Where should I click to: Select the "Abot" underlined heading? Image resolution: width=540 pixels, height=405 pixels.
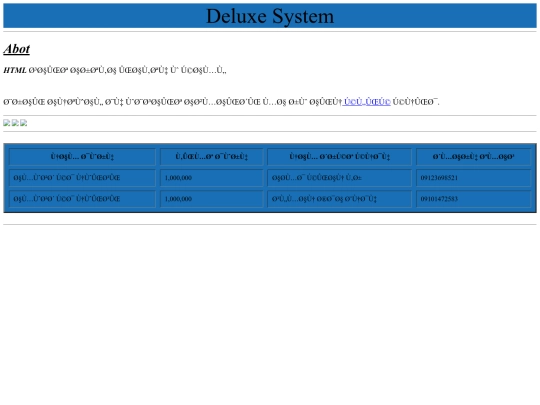(17, 49)
